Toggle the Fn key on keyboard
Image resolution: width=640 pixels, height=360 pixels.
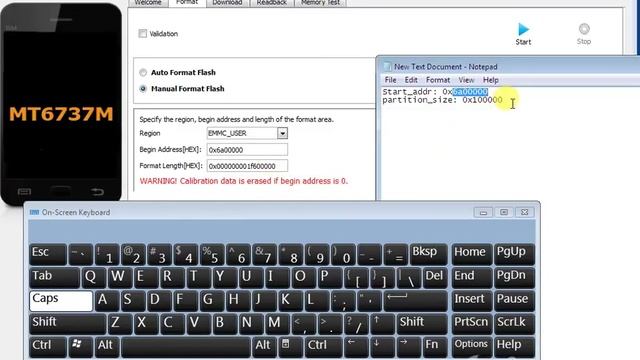pyautogui.click(x=435, y=347)
